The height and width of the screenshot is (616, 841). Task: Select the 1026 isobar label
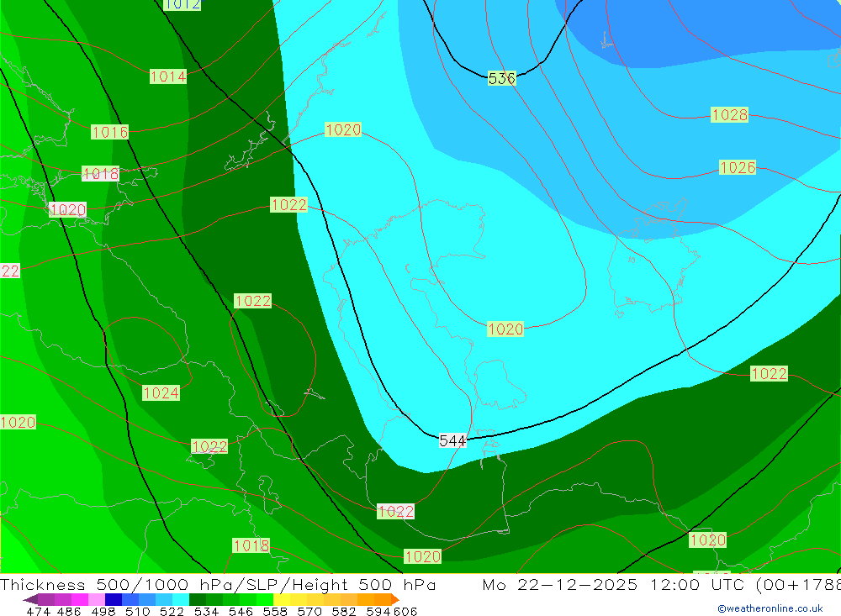738,168
